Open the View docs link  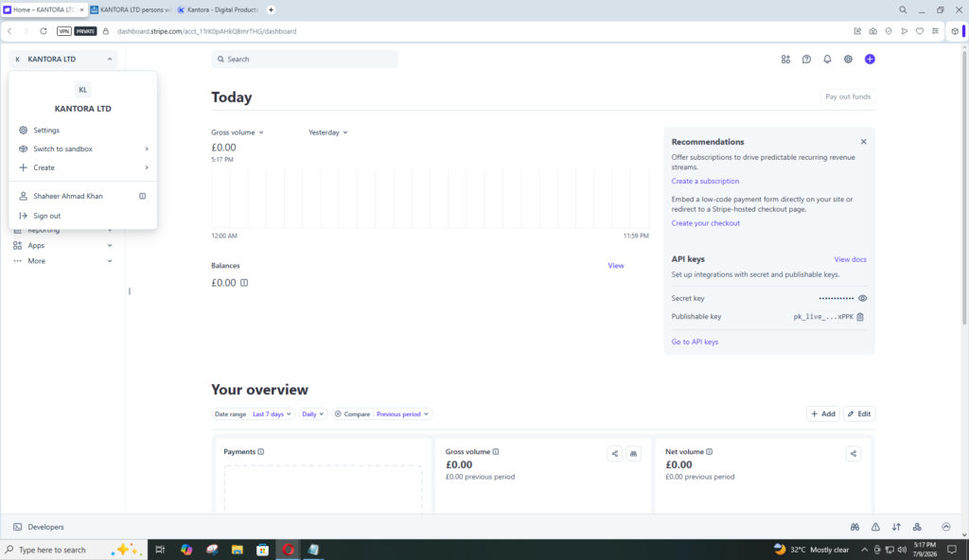tap(851, 259)
